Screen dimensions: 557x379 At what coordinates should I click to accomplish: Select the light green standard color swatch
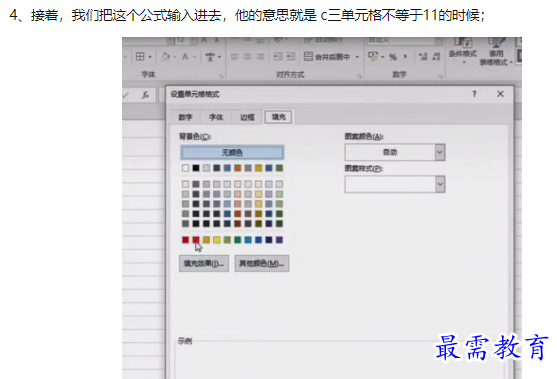click(227, 240)
